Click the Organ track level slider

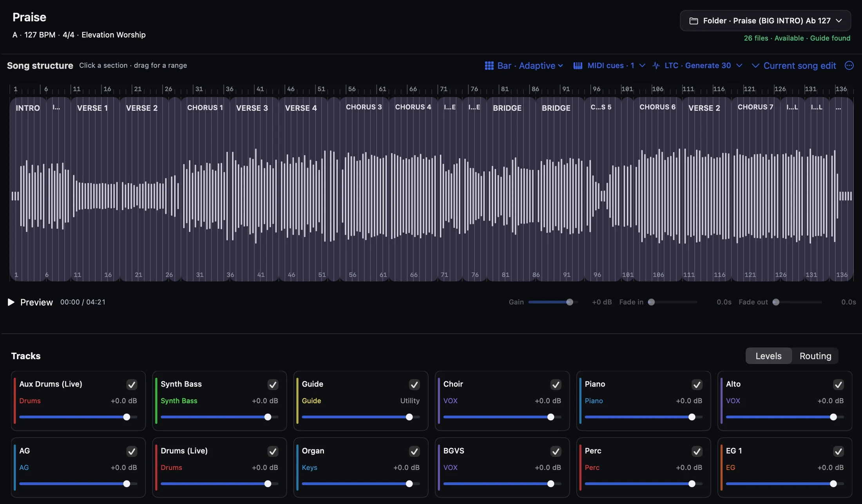pos(360,484)
